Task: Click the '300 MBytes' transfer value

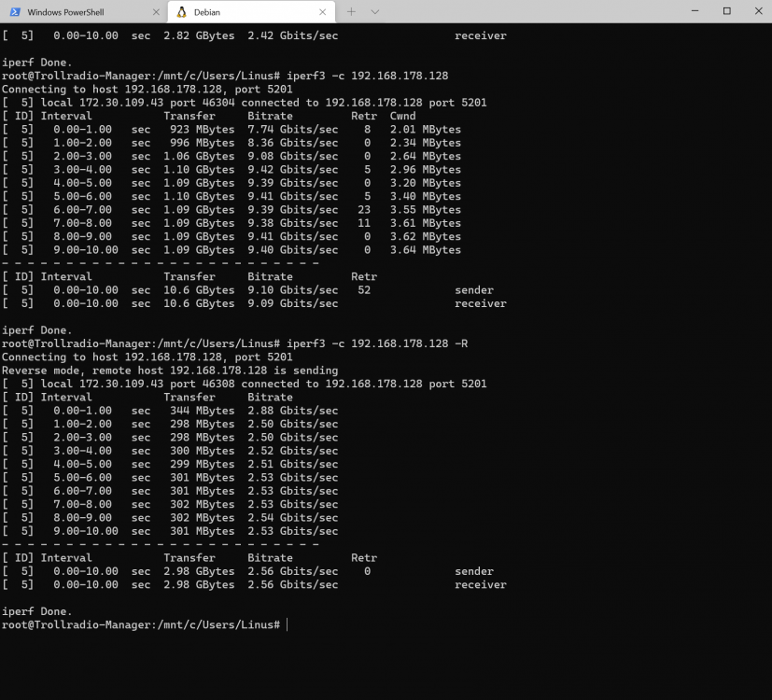Action: (203, 451)
